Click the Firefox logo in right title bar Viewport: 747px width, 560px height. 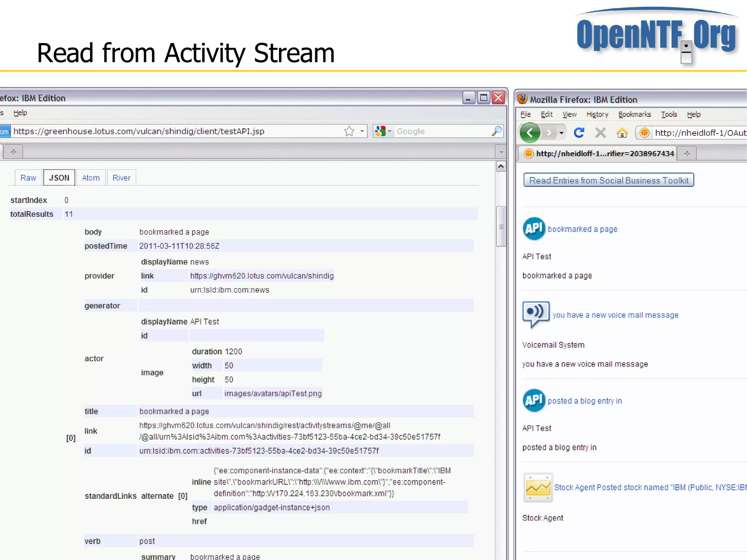(522, 99)
